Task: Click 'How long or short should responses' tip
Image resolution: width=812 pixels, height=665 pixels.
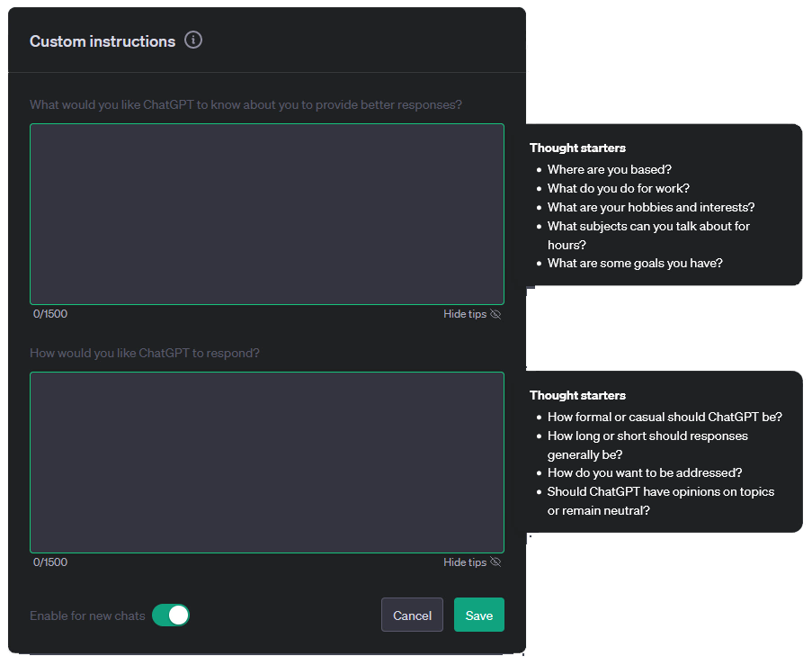Action: (647, 445)
